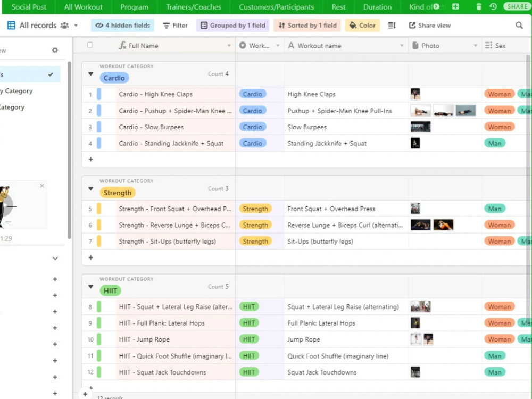This screenshot has width=532, height=399.
Task: Open the Work... column dropdown arrow
Action: click(x=278, y=45)
